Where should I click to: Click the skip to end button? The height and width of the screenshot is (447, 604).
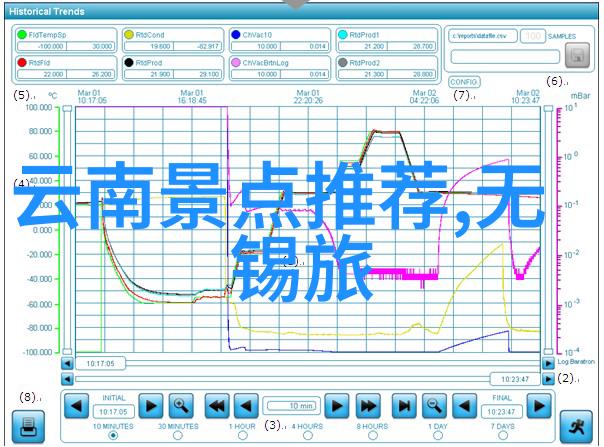[x=404, y=406]
